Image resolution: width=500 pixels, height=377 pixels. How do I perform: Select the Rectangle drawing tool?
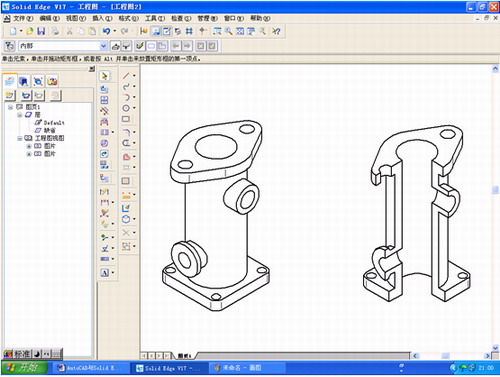point(126,119)
